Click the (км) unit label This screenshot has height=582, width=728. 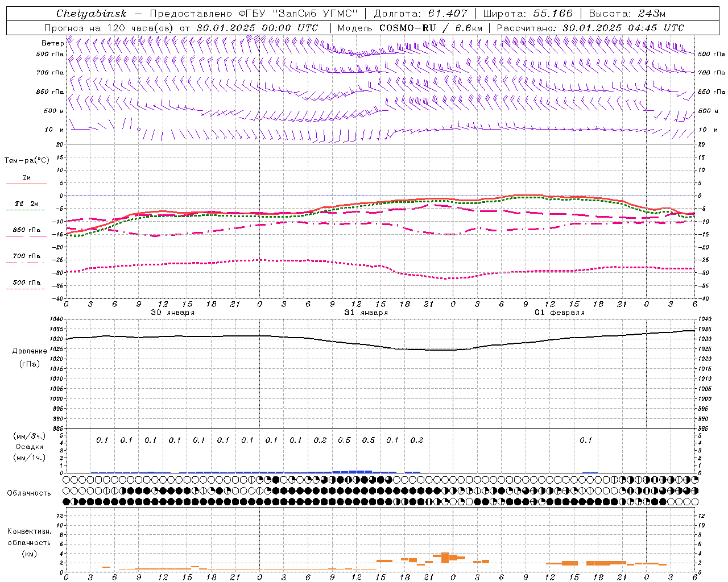pyautogui.click(x=29, y=554)
